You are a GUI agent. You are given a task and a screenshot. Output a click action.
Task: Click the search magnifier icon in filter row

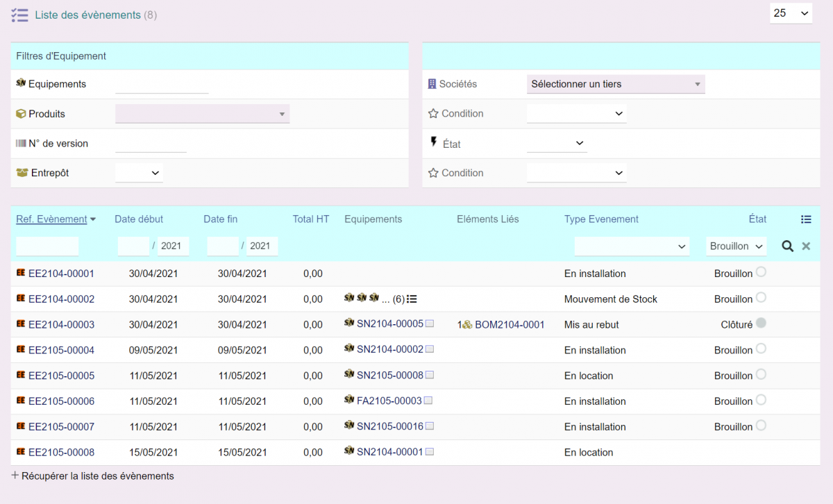[787, 246]
